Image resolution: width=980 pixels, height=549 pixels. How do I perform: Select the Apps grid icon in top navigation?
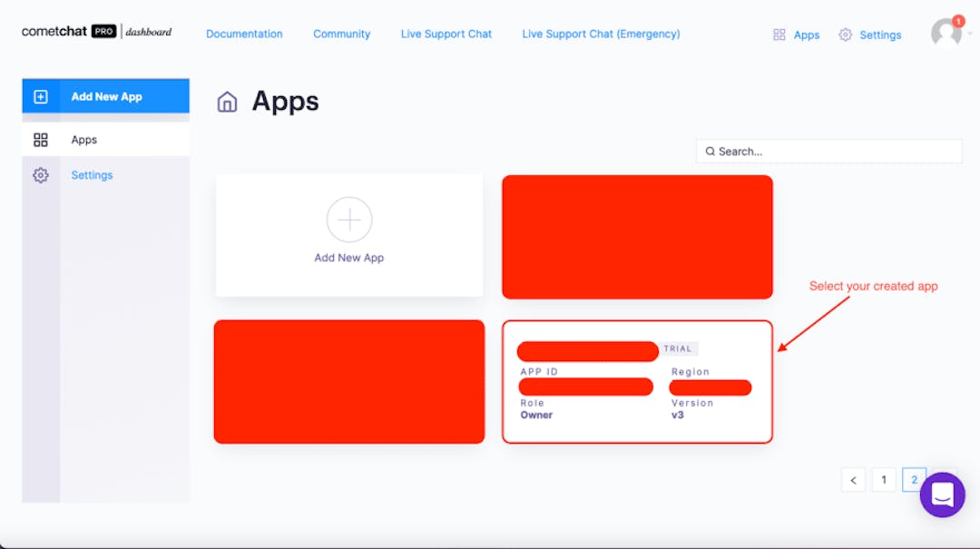click(x=779, y=34)
